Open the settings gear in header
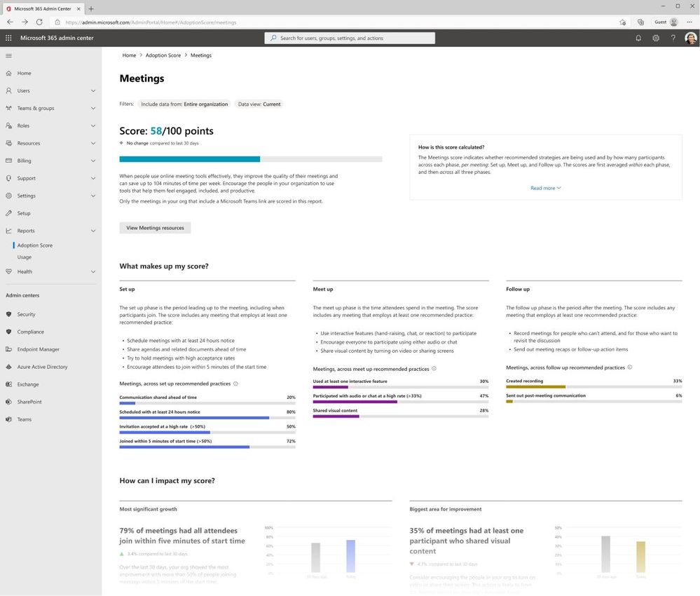The width and height of the screenshot is (700, 596). pos(656,38)
